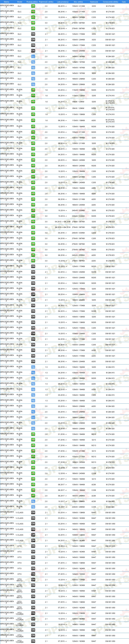This screenshot has width=129, height=644.
Task: Click petrol icon in GLC 06.2015 155kW X253 row
Action: tap(33, 6)
